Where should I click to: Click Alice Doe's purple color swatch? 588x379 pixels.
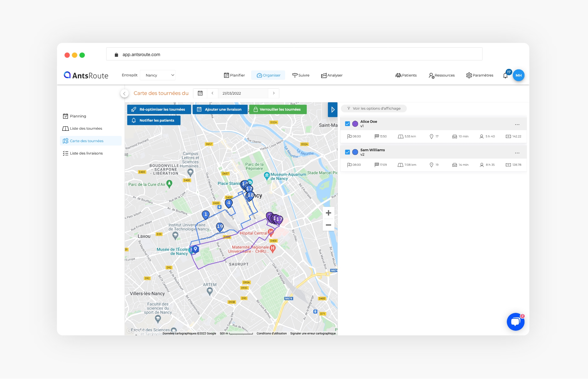pos(355,124)
